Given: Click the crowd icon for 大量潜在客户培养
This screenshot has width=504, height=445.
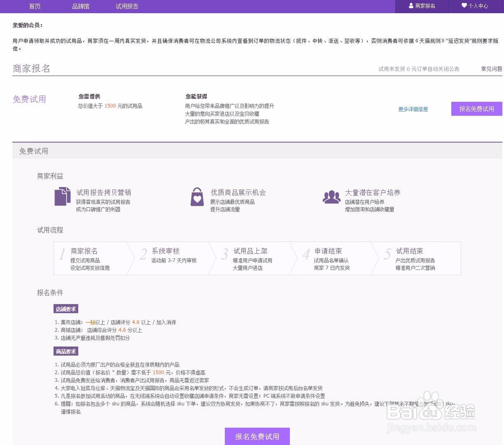Looking at the screenshot, I should 331,197.
